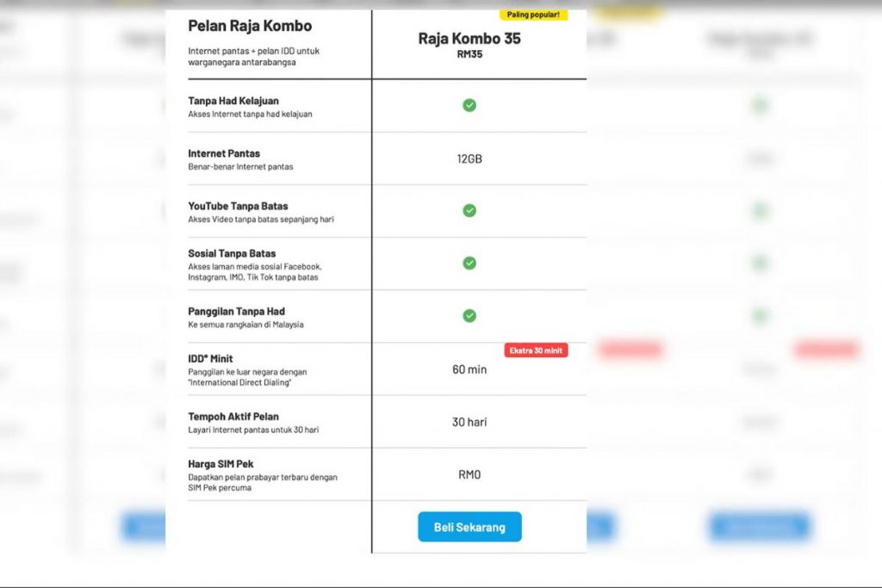Select the Sosial Tanpa Batas green check icon

coord(469,263)
